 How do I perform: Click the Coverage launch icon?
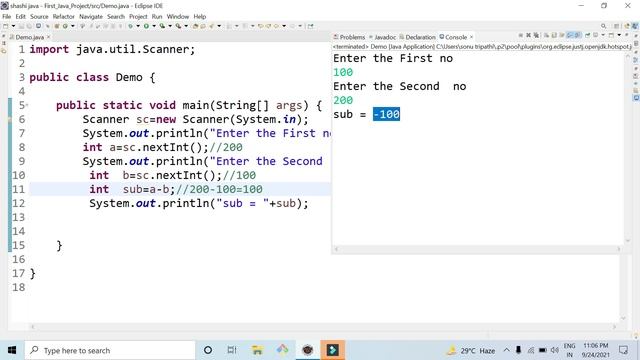(162, 26)
